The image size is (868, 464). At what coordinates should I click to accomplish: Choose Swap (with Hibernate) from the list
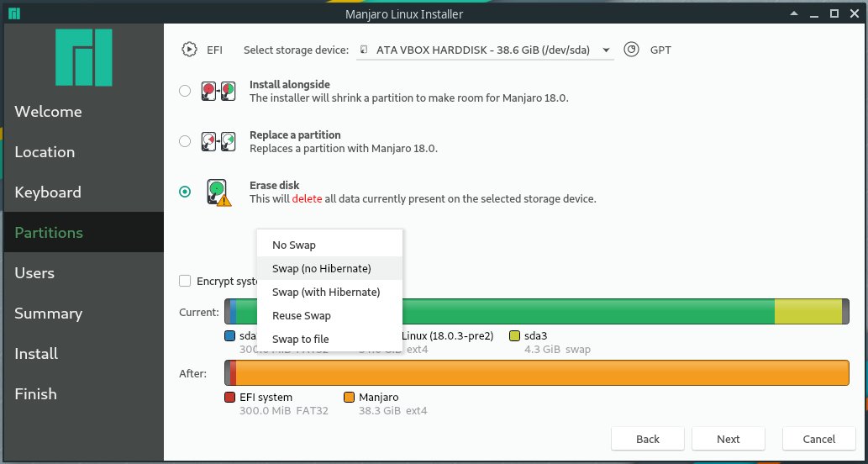pos(326,293)
